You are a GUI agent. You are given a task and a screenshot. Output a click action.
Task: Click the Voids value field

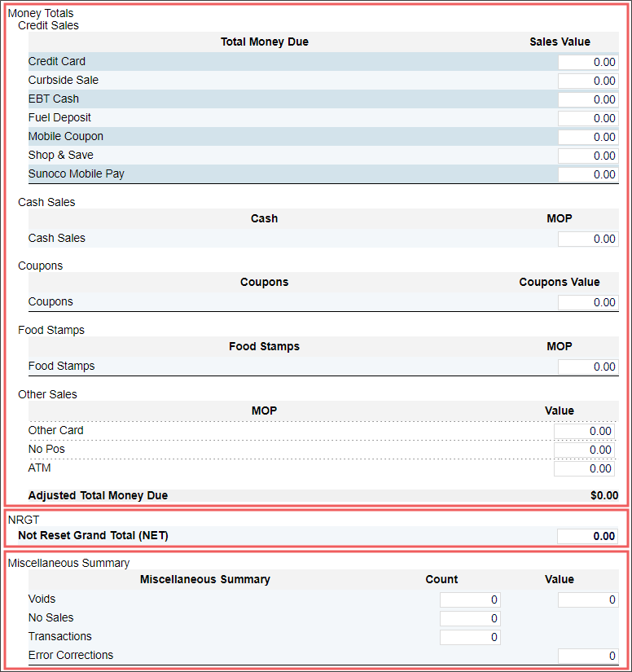tap(588, 600)
